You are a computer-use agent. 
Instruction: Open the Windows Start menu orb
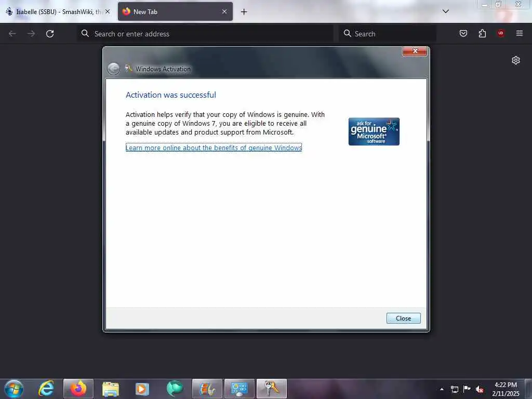click(14, 389)
